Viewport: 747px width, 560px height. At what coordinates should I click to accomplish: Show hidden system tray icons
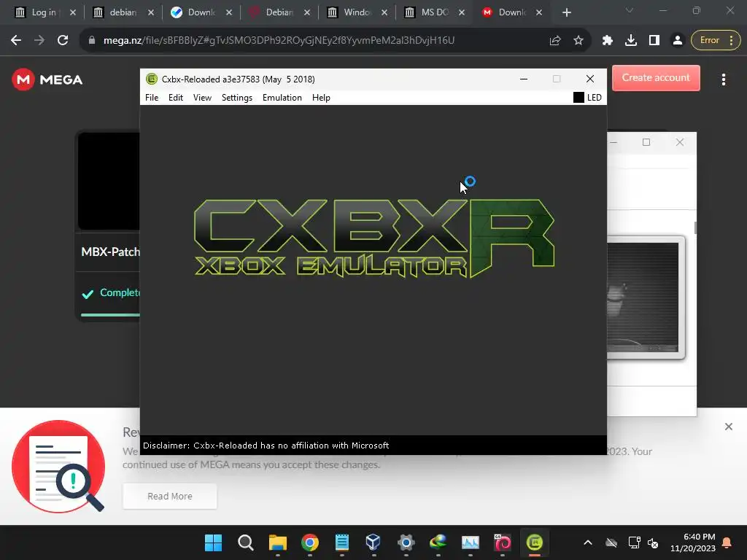[588, 542]
